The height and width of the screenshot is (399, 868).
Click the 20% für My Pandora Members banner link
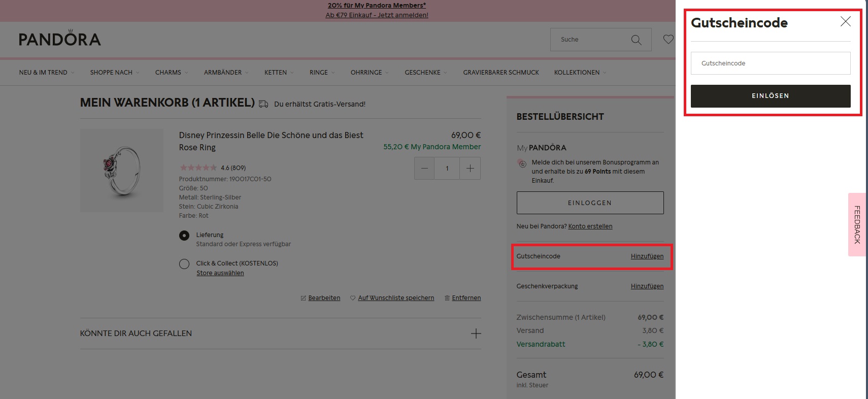(x=377, y=6)
